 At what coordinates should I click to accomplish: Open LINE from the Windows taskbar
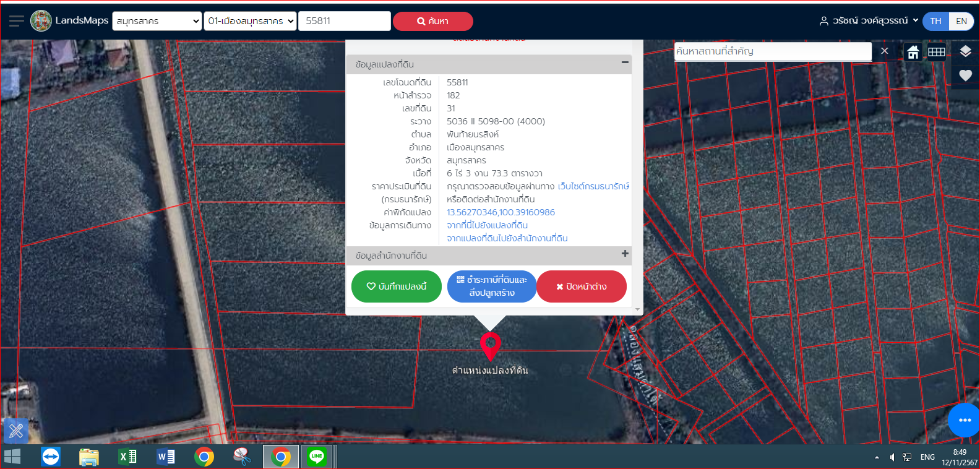pos(317,457)
